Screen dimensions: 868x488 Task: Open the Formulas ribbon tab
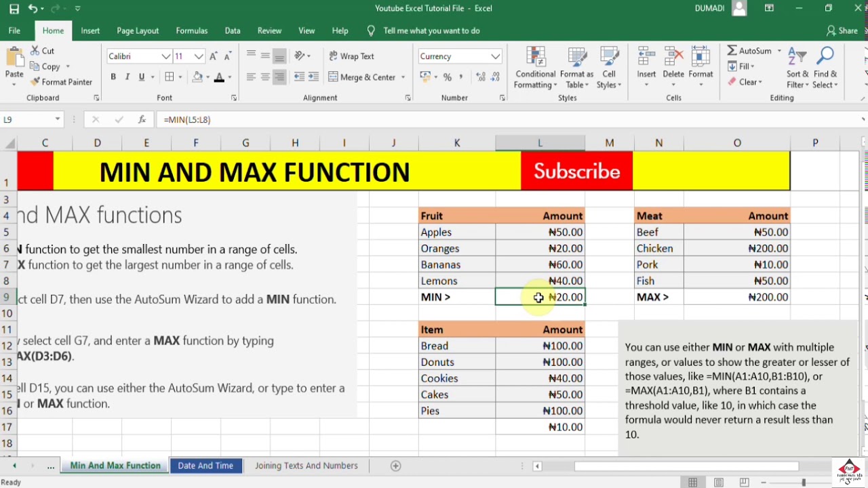tap(192, 30)
